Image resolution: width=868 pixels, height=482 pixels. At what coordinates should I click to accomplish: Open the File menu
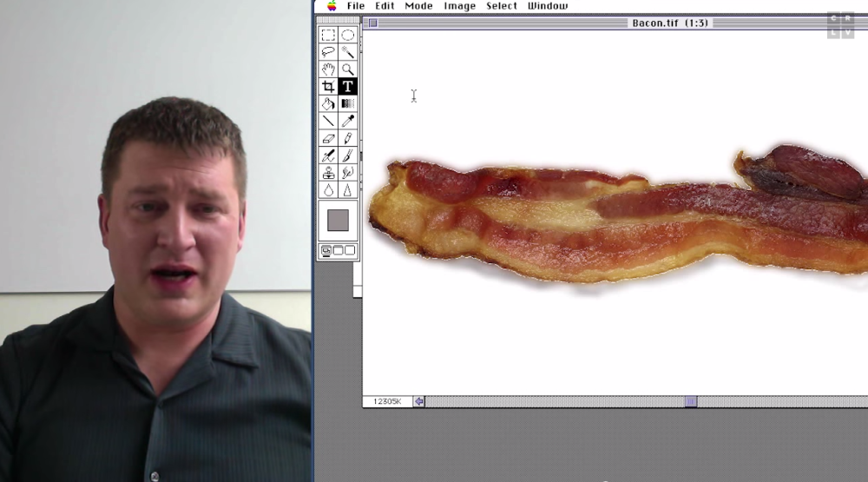click(355, 6)
